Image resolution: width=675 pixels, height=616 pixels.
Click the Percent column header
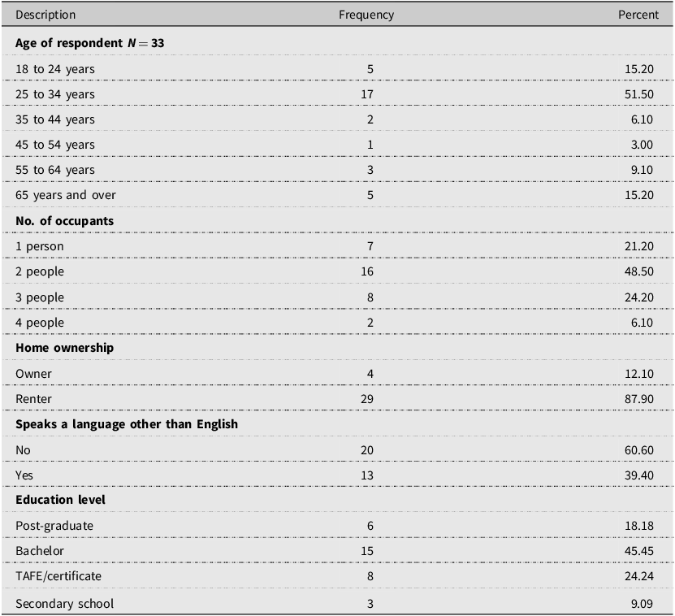point(638,15)
